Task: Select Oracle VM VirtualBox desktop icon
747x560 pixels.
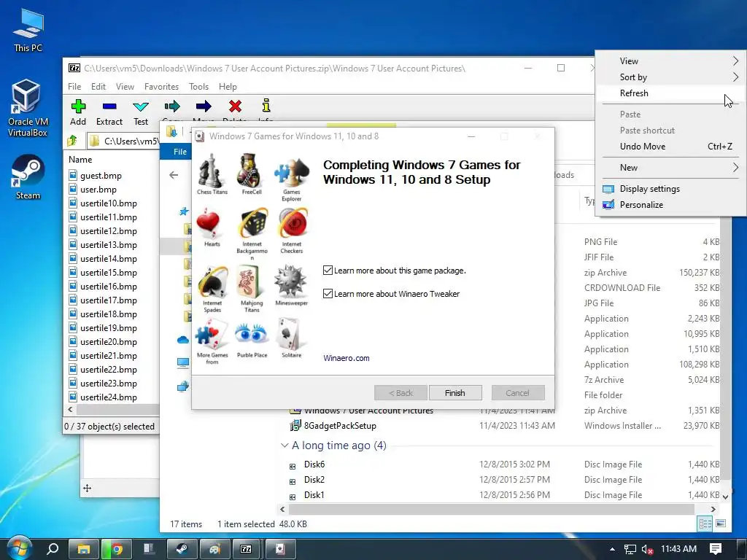Action: pos(28,108)
